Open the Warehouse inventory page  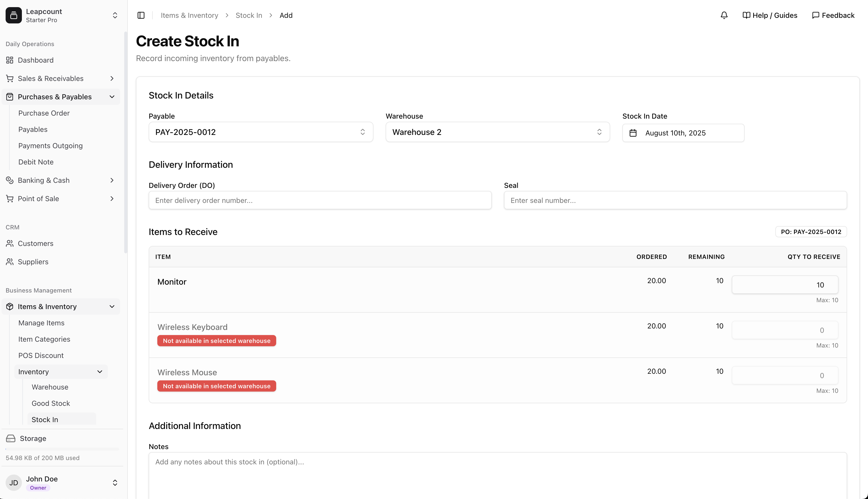pos(50,387)
